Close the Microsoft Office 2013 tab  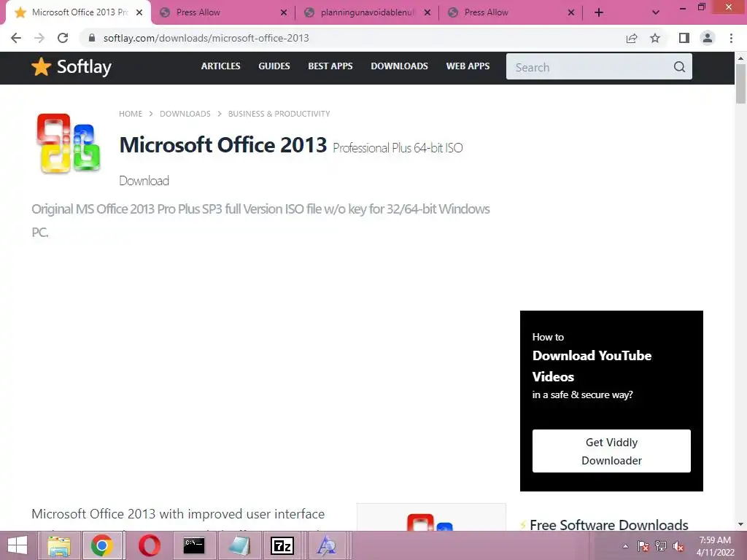[x=139, y=13]
